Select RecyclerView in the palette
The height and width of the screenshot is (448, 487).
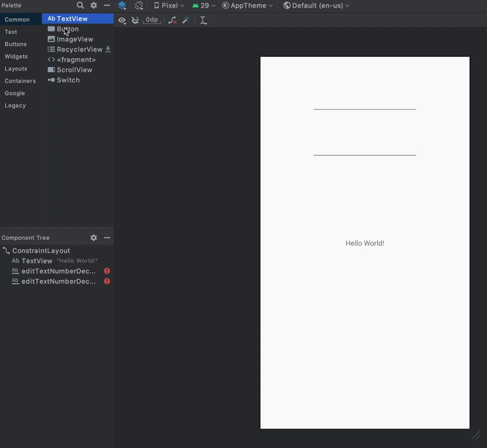(78, 50)
